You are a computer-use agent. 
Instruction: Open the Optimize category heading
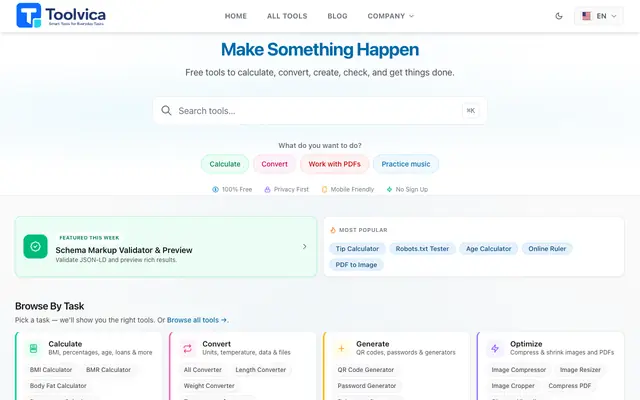pos(526,344)
